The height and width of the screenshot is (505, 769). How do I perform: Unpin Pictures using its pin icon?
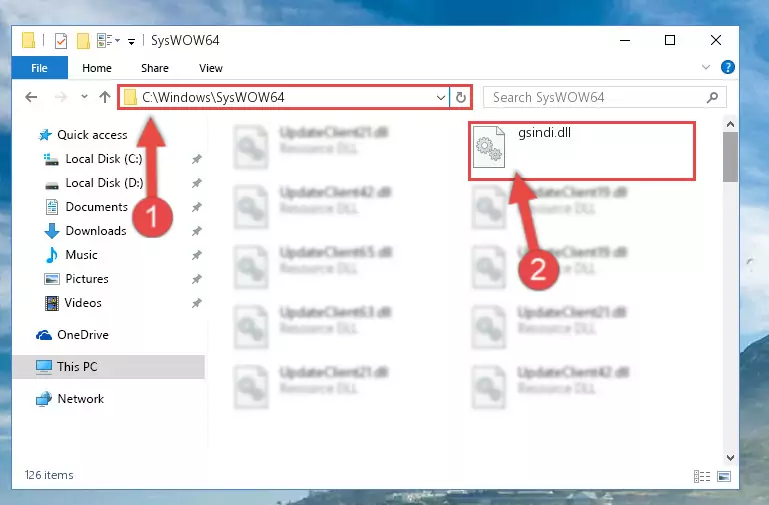(197, 279)
